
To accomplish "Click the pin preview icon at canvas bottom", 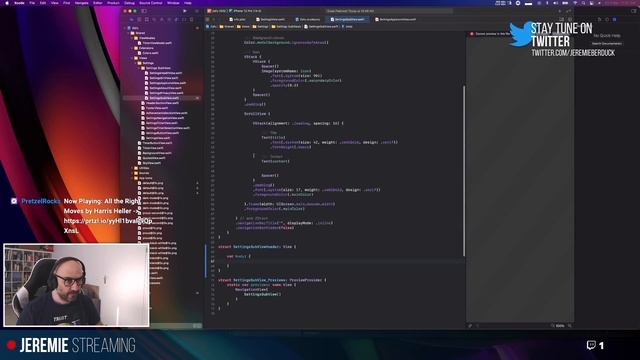I will 470,326.
